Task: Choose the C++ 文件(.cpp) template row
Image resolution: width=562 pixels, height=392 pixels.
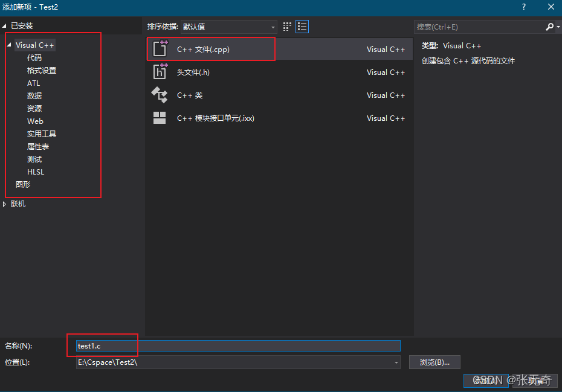Action: click(x=280, y=49)
